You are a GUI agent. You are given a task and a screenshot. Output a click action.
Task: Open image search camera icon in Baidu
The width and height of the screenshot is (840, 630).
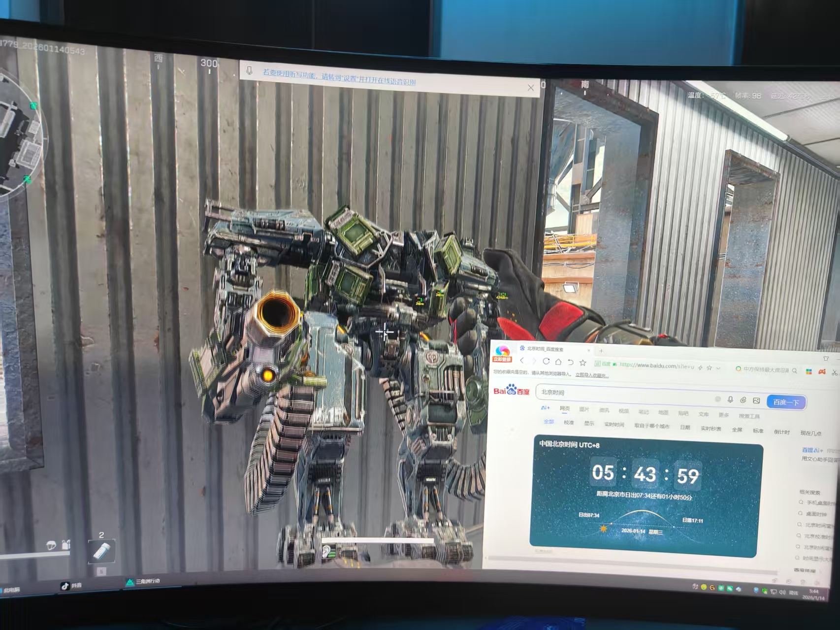756,400
